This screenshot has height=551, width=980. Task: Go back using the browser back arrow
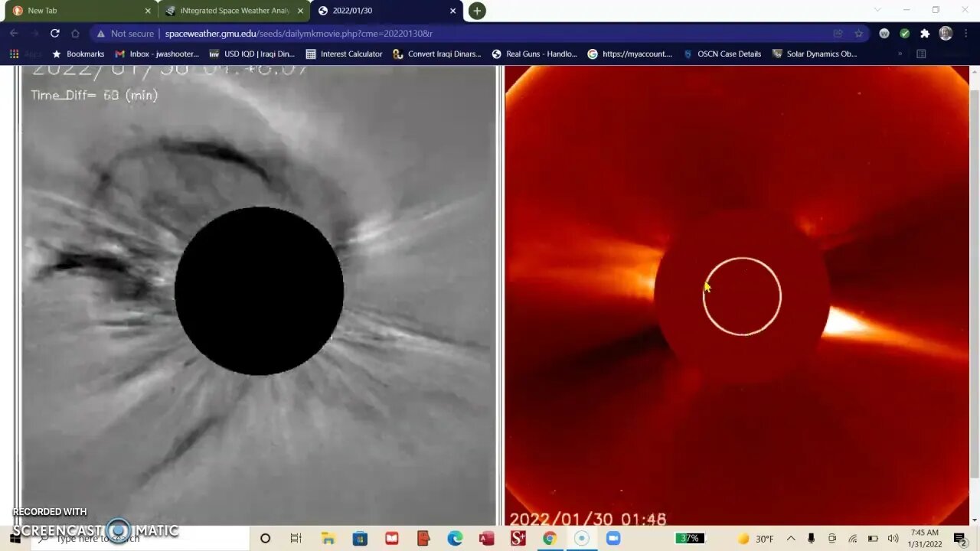click(14, 34)
